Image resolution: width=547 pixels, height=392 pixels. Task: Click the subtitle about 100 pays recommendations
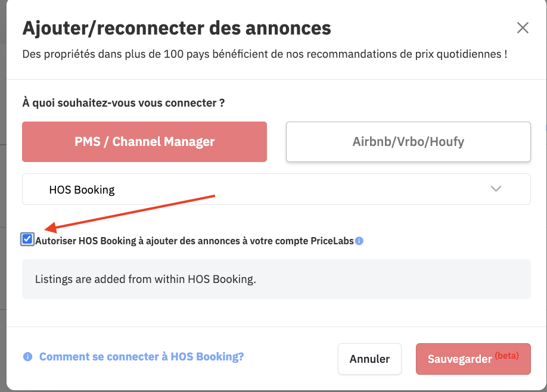coord(265,54)
